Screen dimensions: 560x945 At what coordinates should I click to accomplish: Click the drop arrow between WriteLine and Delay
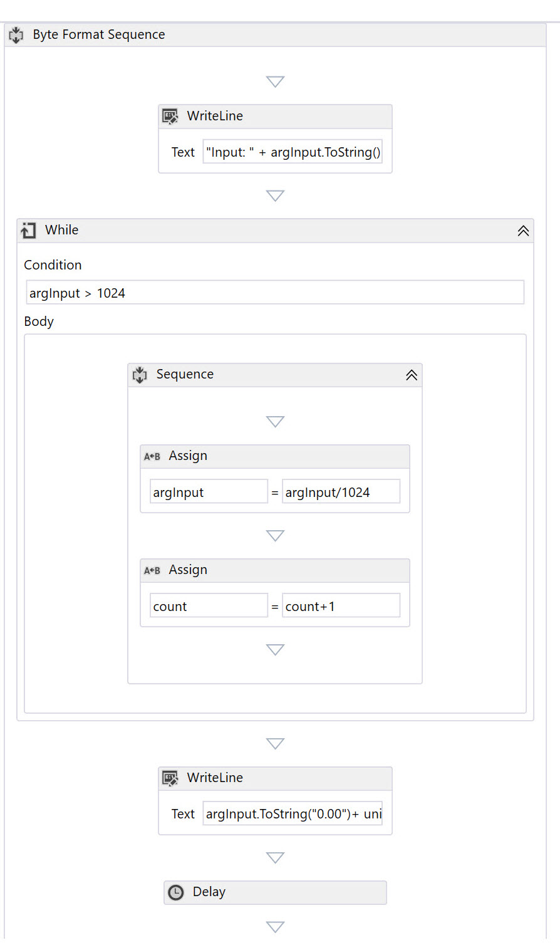tap(276, 857)
